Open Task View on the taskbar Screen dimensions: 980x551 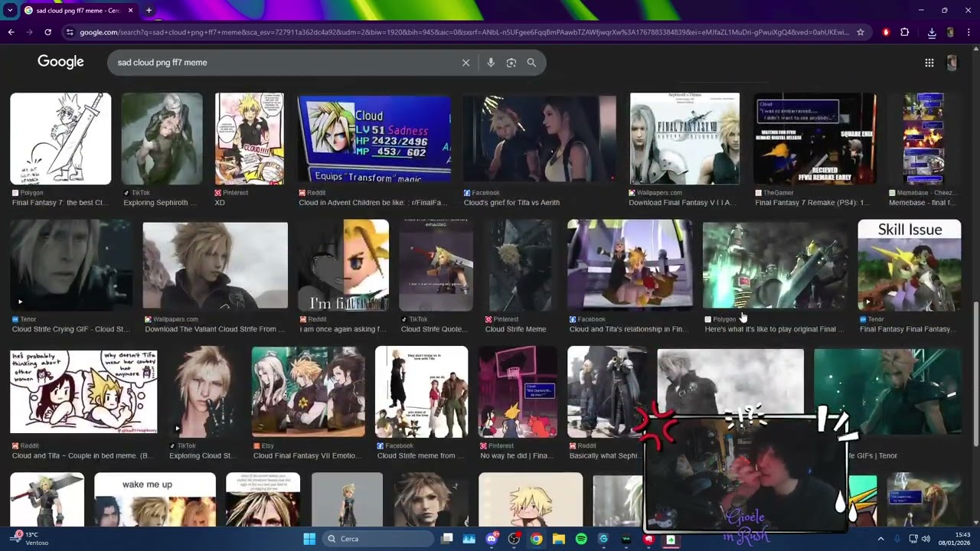click(447, 539)
